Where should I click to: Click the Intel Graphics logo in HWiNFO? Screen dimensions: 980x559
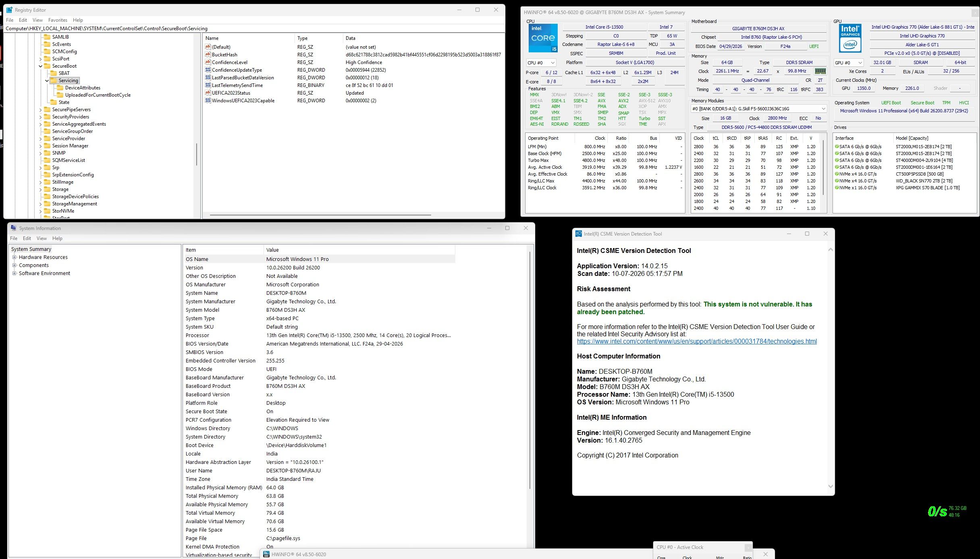click(x=850, y=38)
